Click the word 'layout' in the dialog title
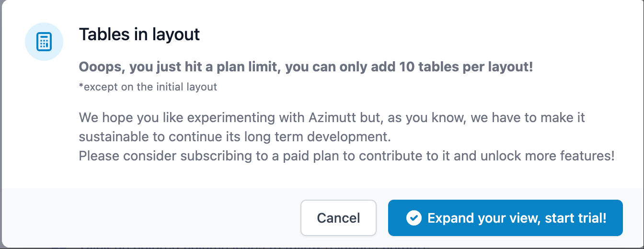Image resolution: width=644 pixels, height=249 pixels. [176, 35]
